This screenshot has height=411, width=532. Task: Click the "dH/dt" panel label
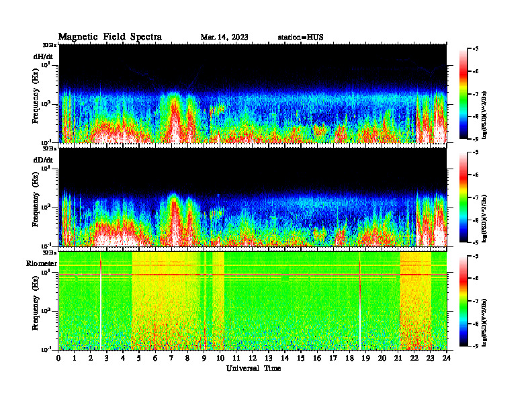pos(43,56)
